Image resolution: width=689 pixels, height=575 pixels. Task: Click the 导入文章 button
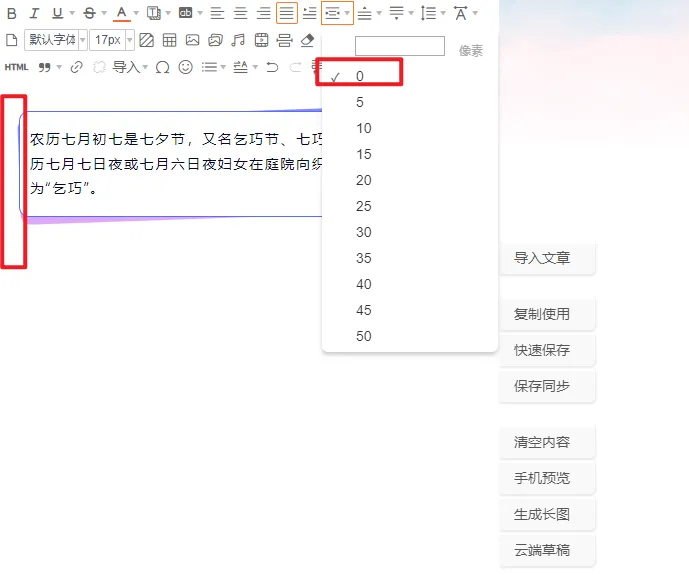click(x=548, y=258)
